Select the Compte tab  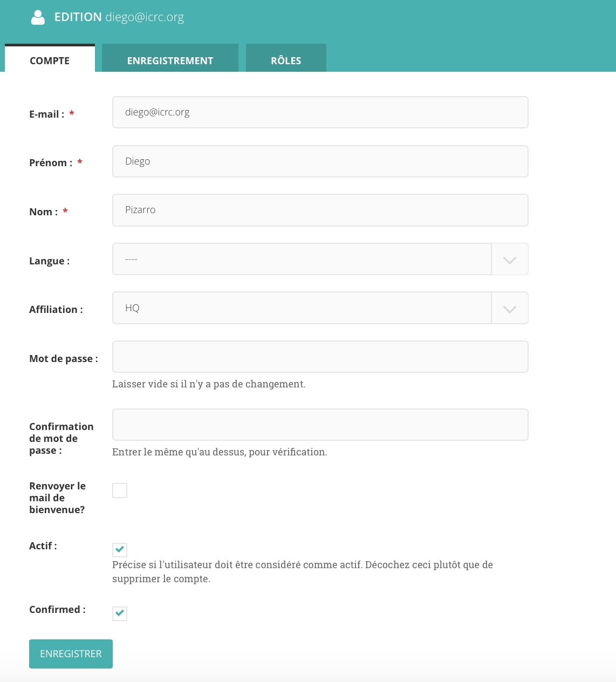pyautogui.click(x=50, y=60)
